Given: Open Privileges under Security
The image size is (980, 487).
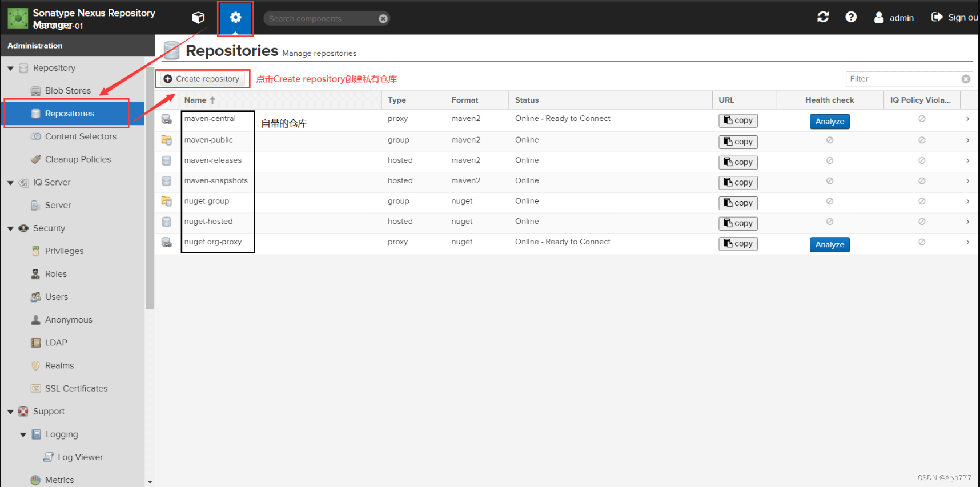Looking at the screenshot, I should click(64, 251).
